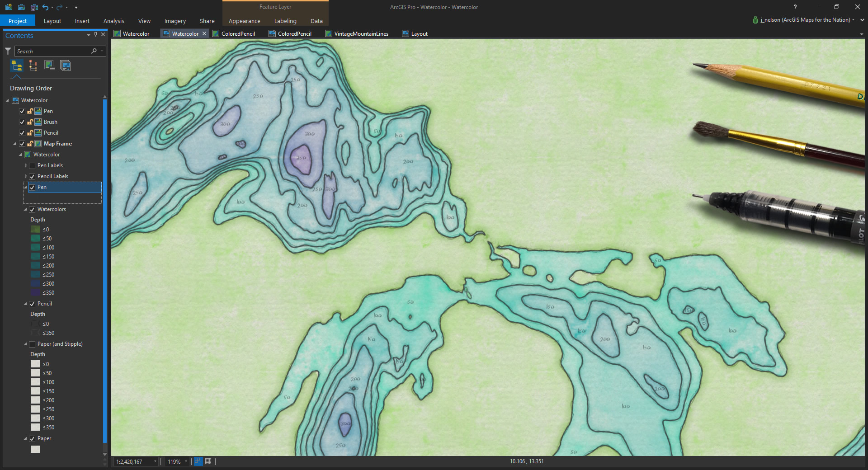868x470 pixels.
Task: Click the filter funnel icon in Contents
Action: 8,51
